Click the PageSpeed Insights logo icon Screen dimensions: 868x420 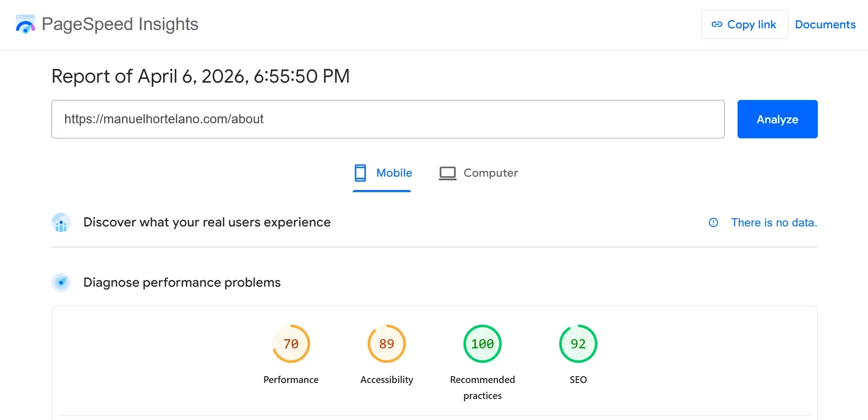(x=25, y=24)
